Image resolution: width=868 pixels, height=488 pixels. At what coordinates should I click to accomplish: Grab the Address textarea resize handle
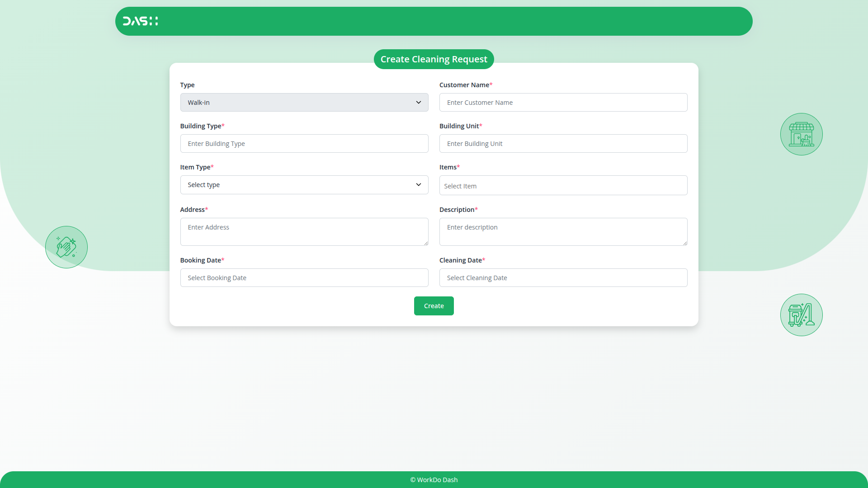[x=426, y=243]
